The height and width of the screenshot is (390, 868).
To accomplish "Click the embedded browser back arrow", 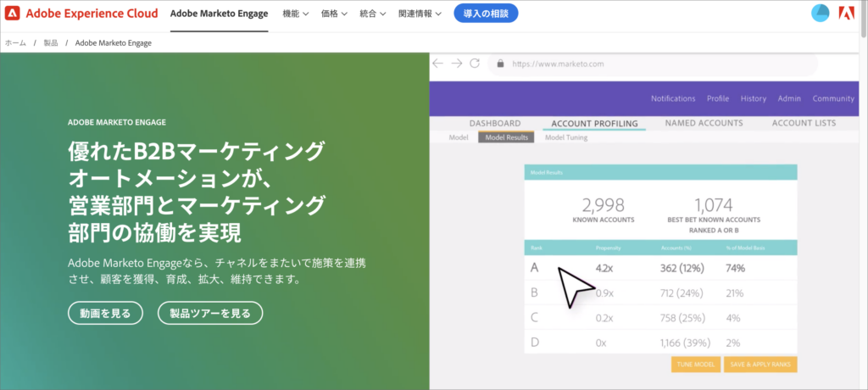I will click(438, 64).
